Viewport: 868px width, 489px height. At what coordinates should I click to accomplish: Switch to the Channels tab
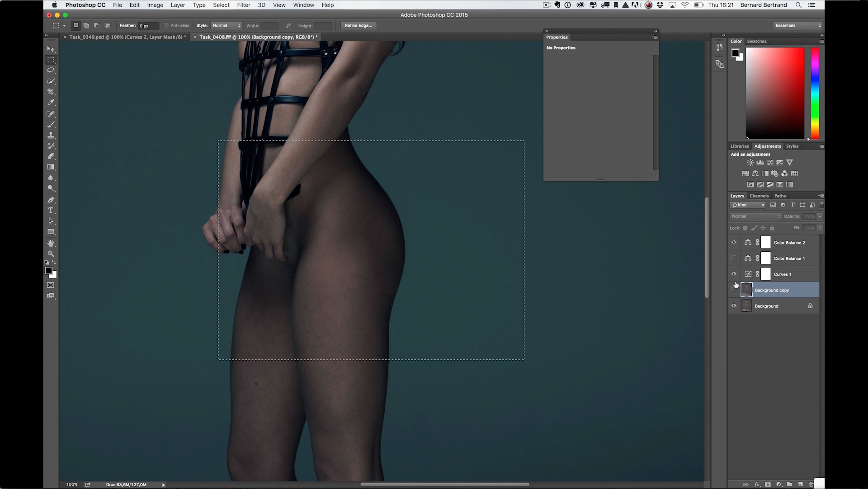[x=759, y=196]
